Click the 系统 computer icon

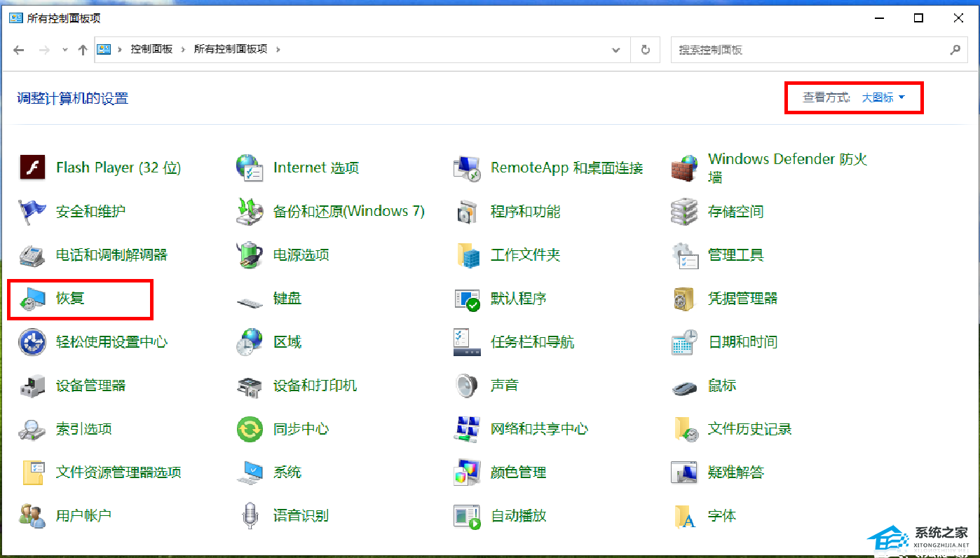[249, 472]
